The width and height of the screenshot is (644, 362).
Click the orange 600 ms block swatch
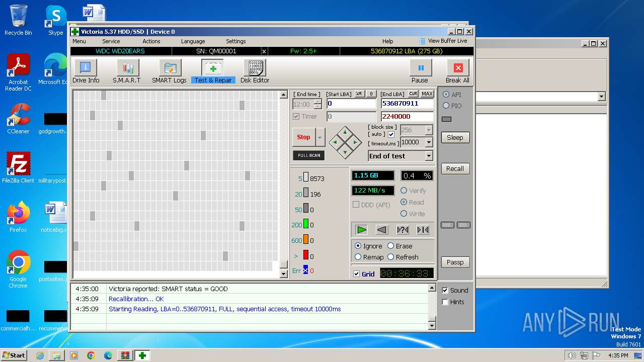pos(305,240)
